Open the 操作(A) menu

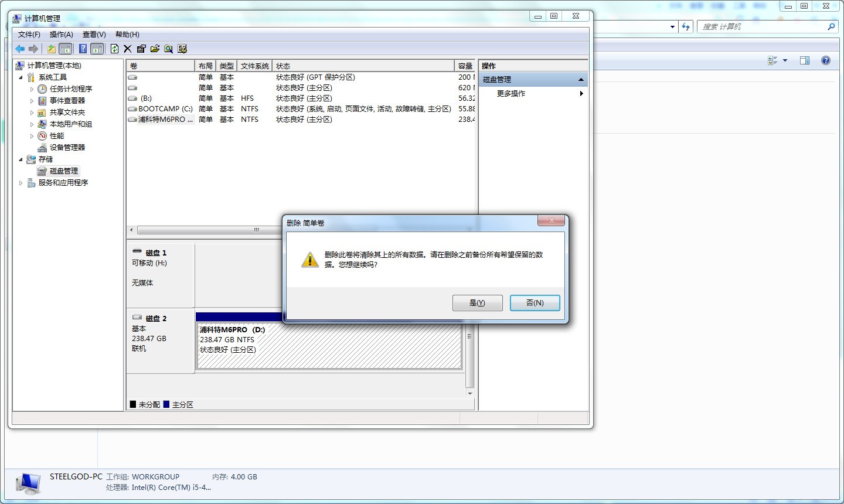[62, 35]
